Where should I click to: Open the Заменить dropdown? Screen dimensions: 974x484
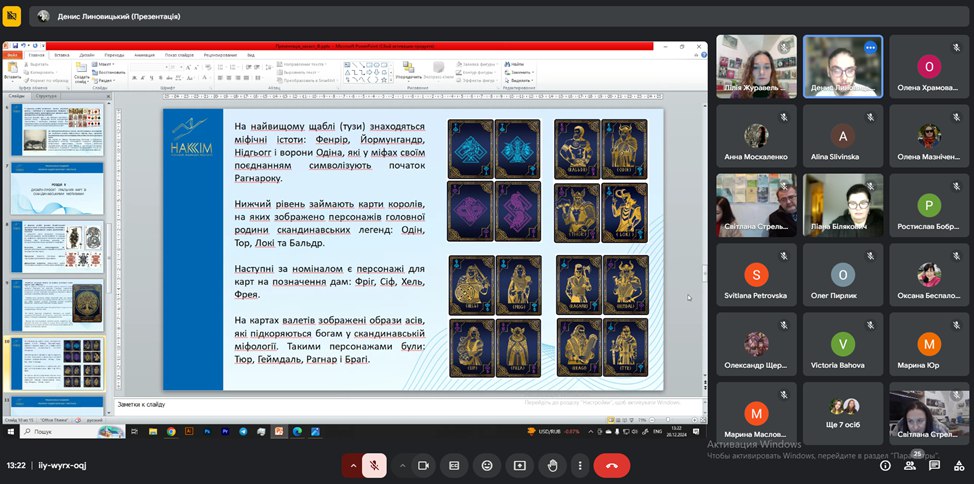point(519,72)
